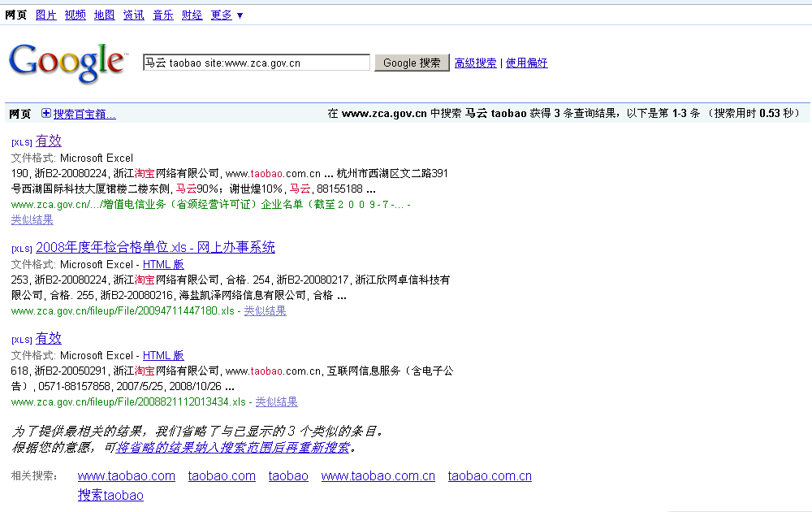Switch to 财经 search
The height and width of the screenshot is (512, 812).
tap(192, 15)
